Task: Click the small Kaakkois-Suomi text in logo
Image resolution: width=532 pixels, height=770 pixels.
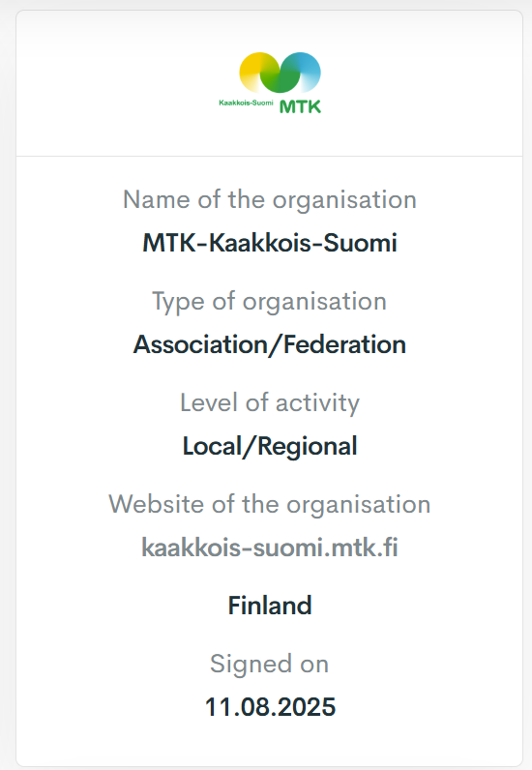Action: tap(246, 103)
